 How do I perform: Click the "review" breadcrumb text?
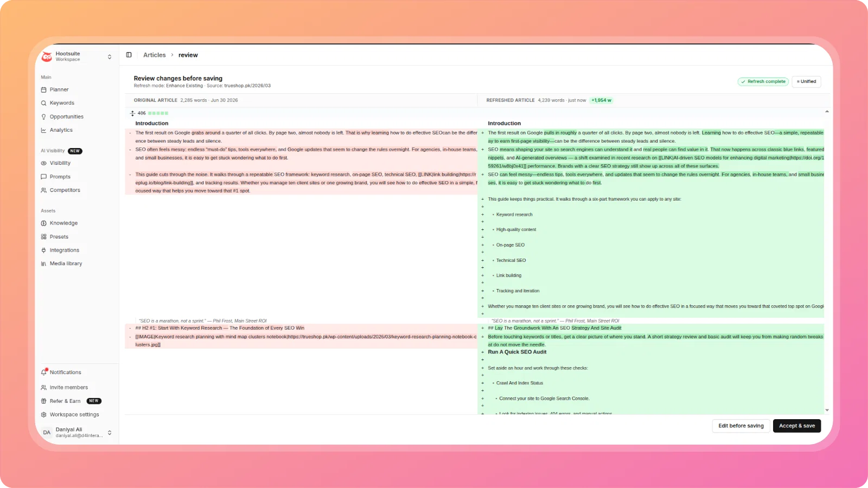point(188,55)
